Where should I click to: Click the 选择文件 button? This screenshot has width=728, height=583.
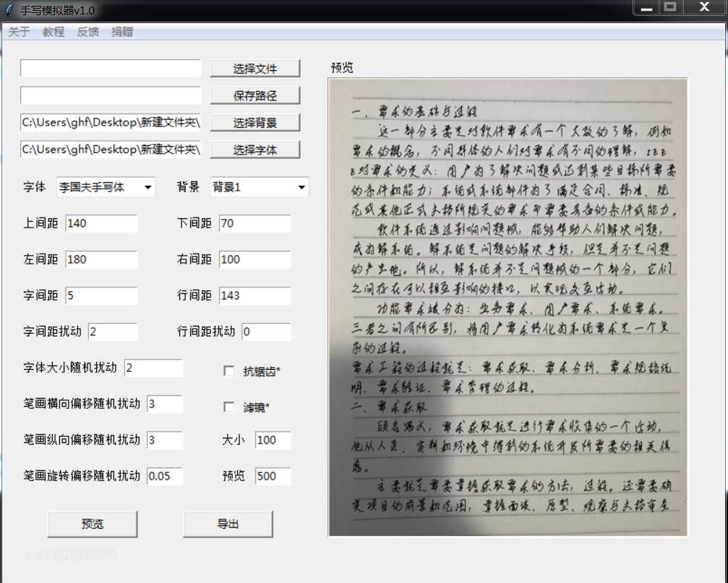pyautogui.click(x=254, y=69)
